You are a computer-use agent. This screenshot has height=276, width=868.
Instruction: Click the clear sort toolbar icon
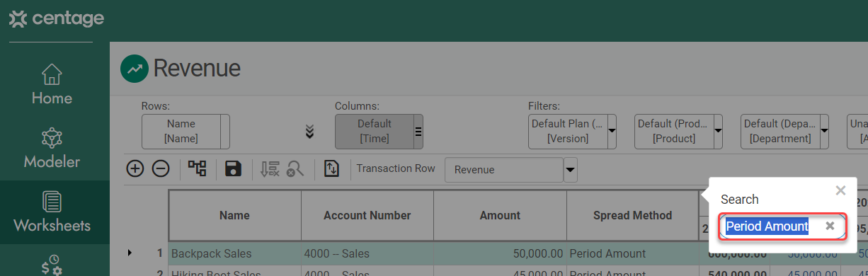tap(270, 168)
